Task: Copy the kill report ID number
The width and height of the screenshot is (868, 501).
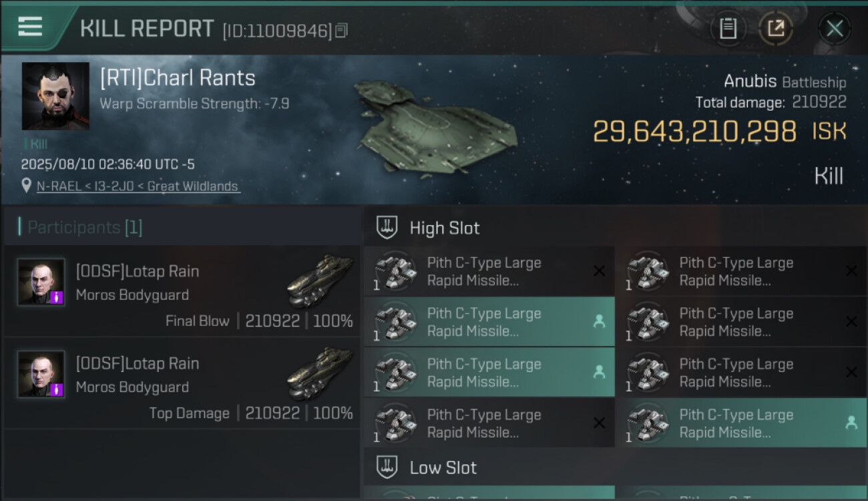Action: coord(342,31)
